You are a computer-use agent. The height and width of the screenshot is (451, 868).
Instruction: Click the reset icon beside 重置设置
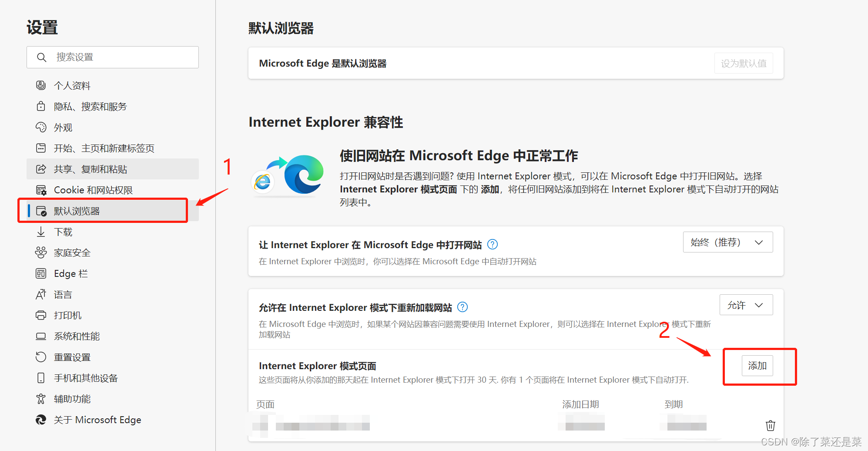[41, 357]
